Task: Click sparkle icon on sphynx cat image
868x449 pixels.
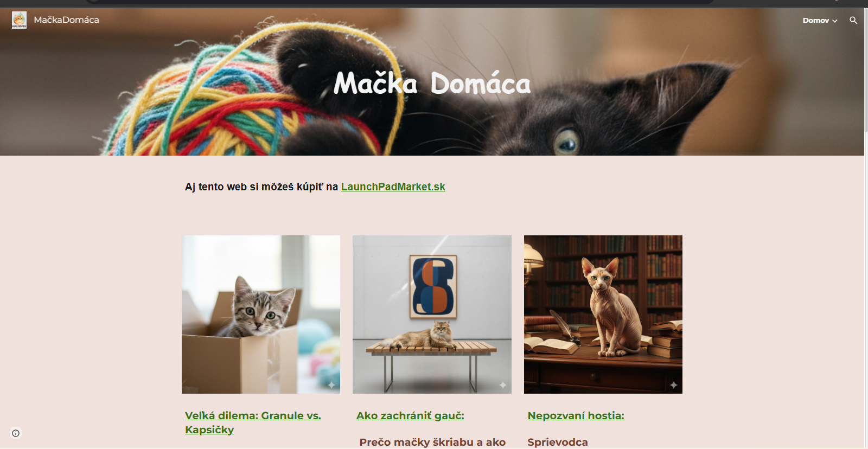Action: (x=673, y=385)
